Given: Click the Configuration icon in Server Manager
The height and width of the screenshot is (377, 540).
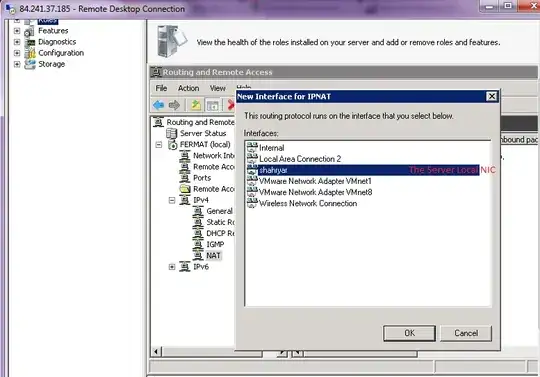Looking at the screenshot, I should 30,53.
